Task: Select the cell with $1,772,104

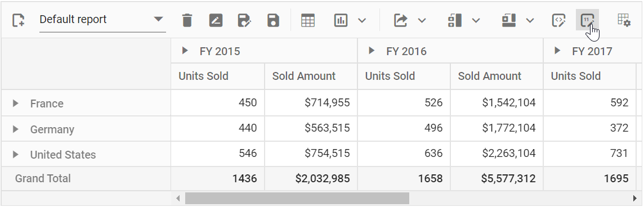Action: point(497,129)
